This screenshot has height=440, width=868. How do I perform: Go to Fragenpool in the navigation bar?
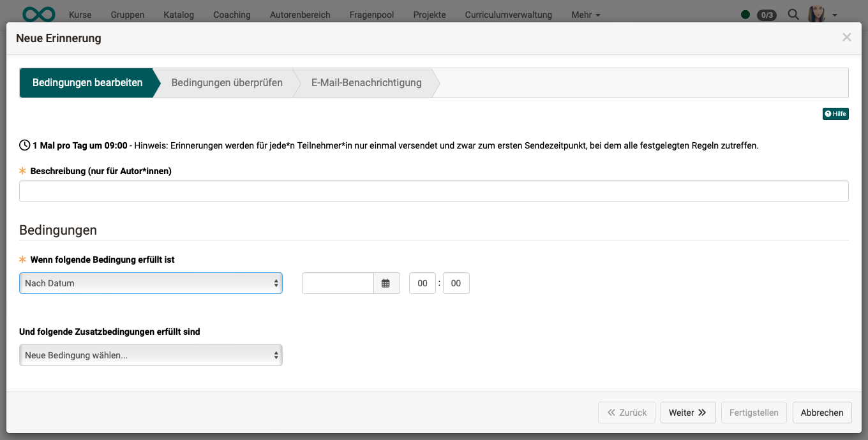point(371,15)
